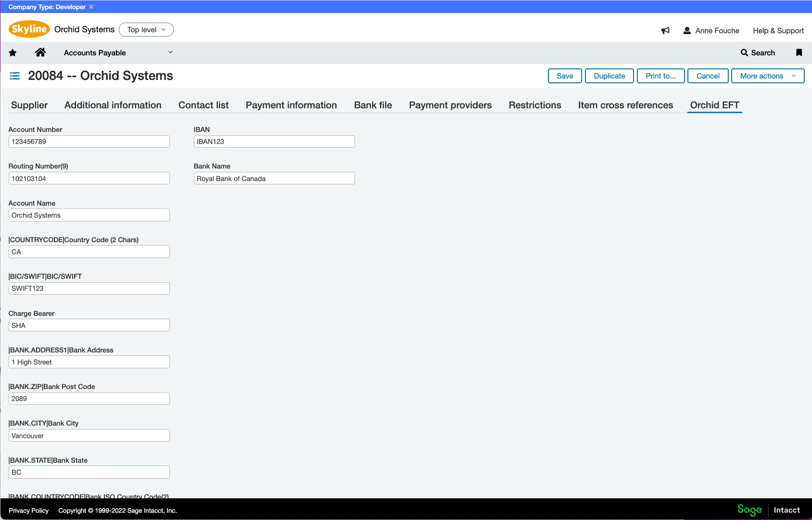Open Help & Support
The image size is (812, 520).
pos(778,30)
